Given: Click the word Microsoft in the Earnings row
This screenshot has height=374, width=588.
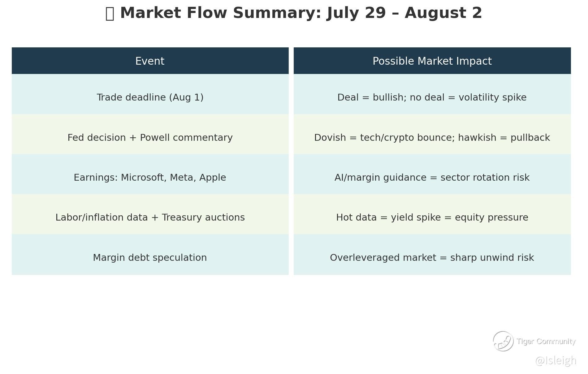Looking at the screenshot, I should point(143,178).
